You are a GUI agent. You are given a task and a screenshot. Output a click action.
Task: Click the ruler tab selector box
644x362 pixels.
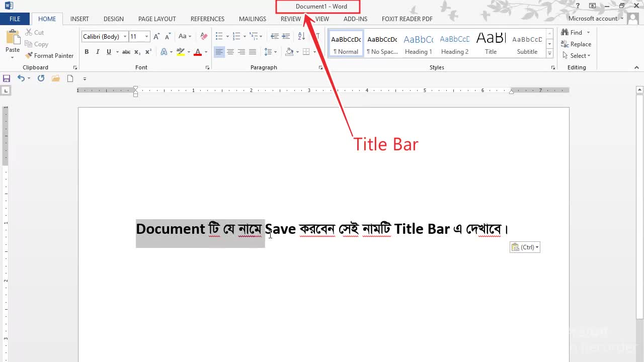6,90
